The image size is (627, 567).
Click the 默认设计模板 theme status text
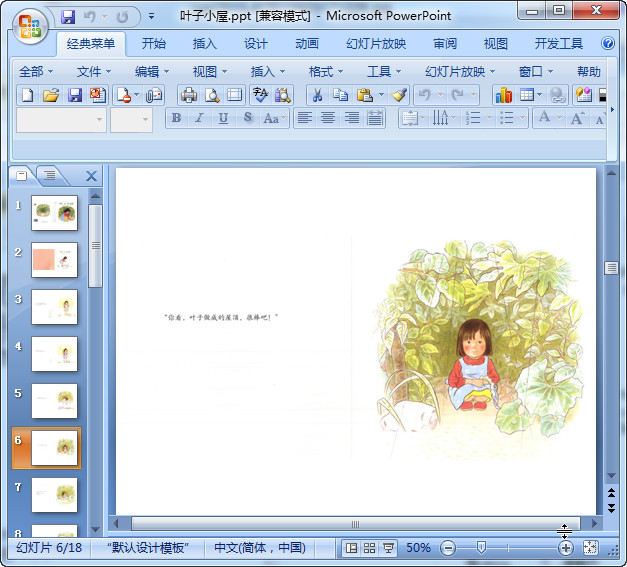(148, 548)
